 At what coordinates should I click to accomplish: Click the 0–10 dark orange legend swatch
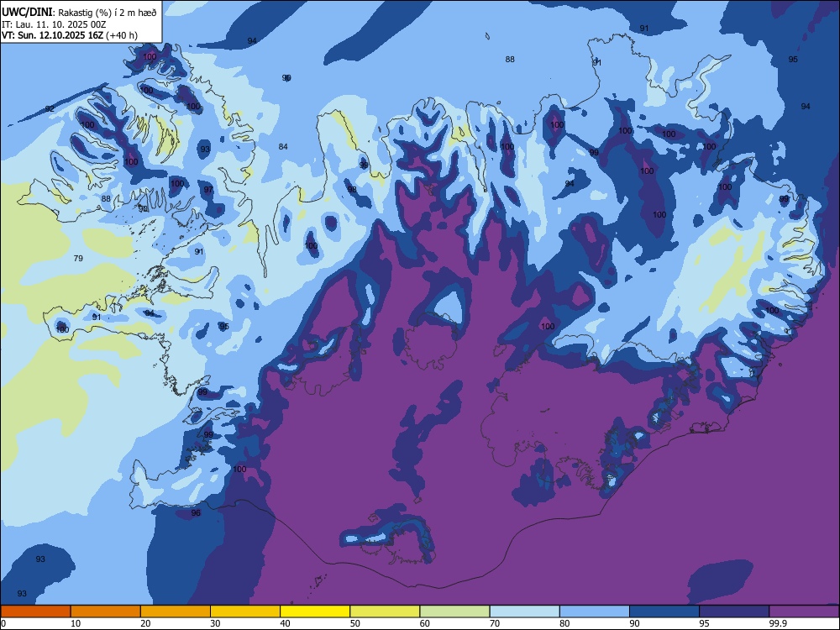point(35,612)
